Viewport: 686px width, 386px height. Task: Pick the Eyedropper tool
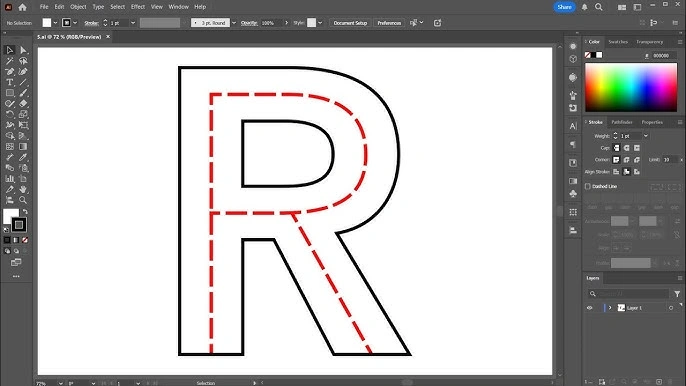[x=23, y=157]
